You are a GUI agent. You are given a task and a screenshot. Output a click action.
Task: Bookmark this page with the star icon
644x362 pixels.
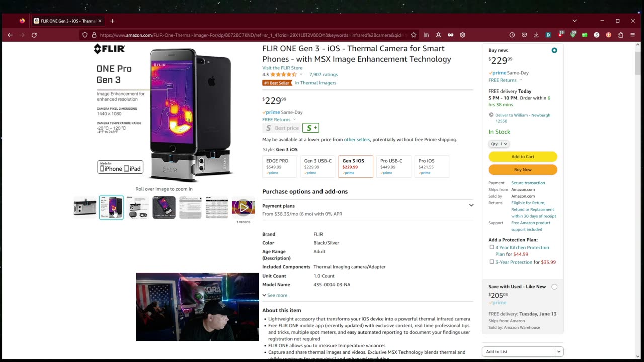(x=414, y=35)
